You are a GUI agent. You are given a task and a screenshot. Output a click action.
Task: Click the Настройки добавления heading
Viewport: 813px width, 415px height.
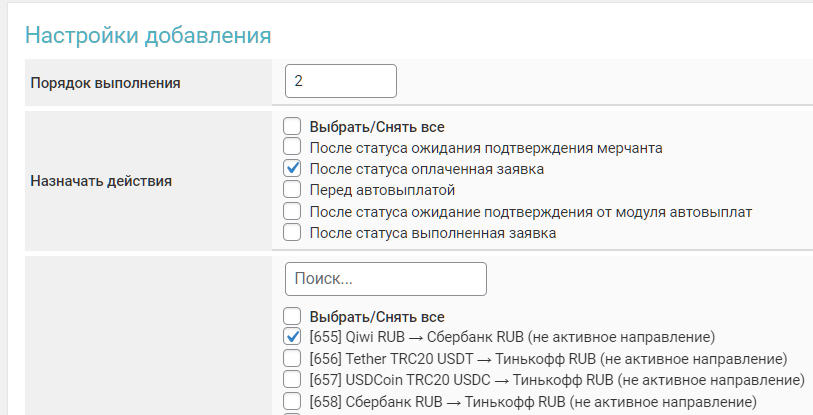click(148, 35)
